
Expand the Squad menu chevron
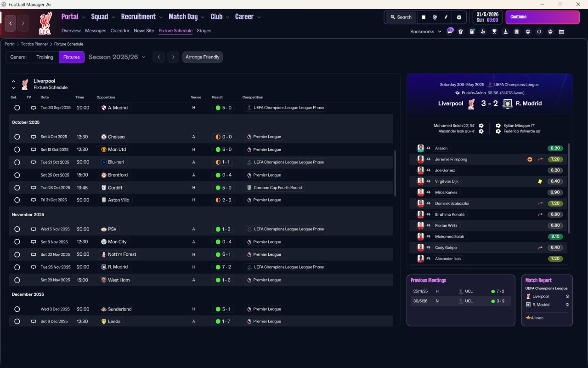pos(113,17)
